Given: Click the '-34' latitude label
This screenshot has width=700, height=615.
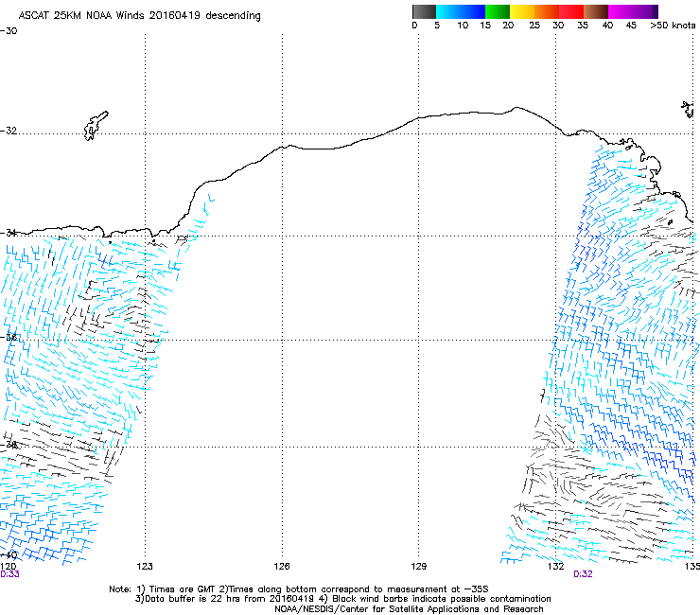Looking at the screenshot, I should pos(9,233).
